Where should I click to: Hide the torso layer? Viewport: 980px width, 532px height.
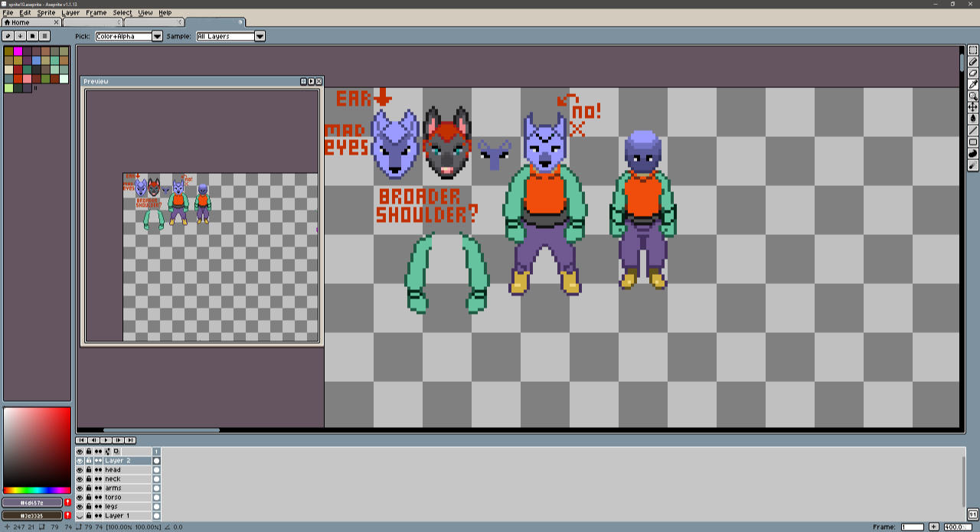pyautogui.click(x=80, y=498)
